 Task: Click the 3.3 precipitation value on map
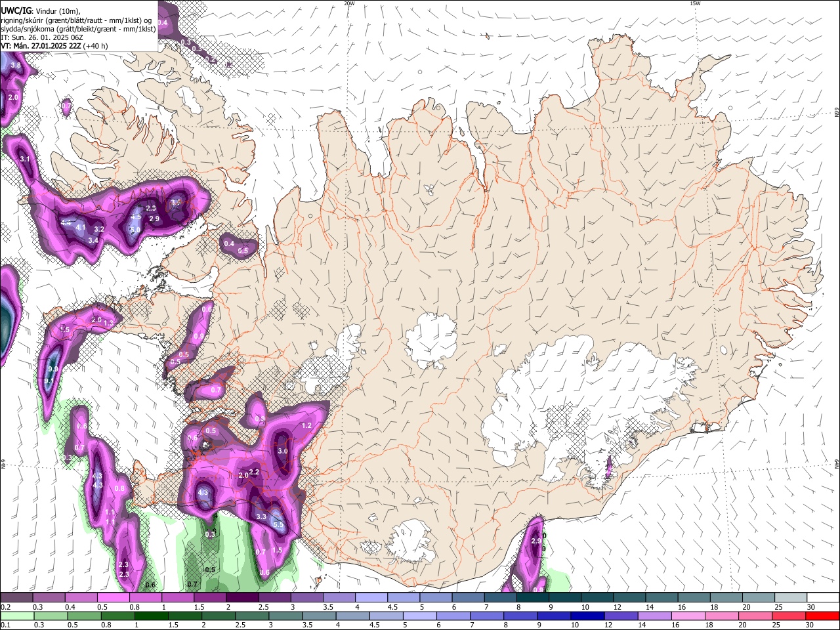(x=261, y=517)
